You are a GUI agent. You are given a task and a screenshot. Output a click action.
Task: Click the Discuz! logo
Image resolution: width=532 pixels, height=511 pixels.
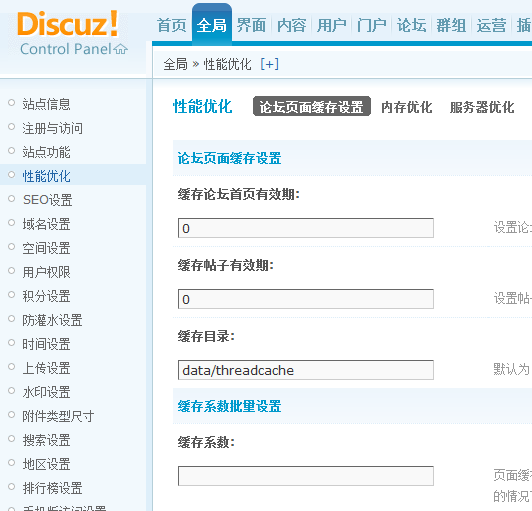[68, 23]
